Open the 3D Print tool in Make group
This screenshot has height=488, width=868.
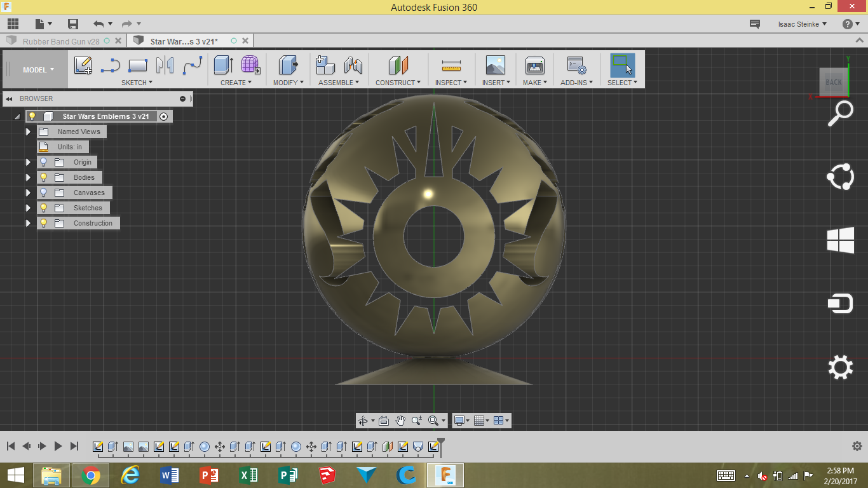click(x=535, y=65)
